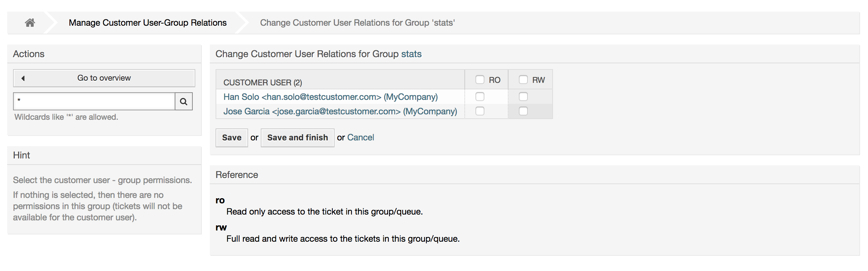868x271 pixels.
Task: Select the Group 'stats' breadcrumb entry
Action: click(x=358, y=22)
